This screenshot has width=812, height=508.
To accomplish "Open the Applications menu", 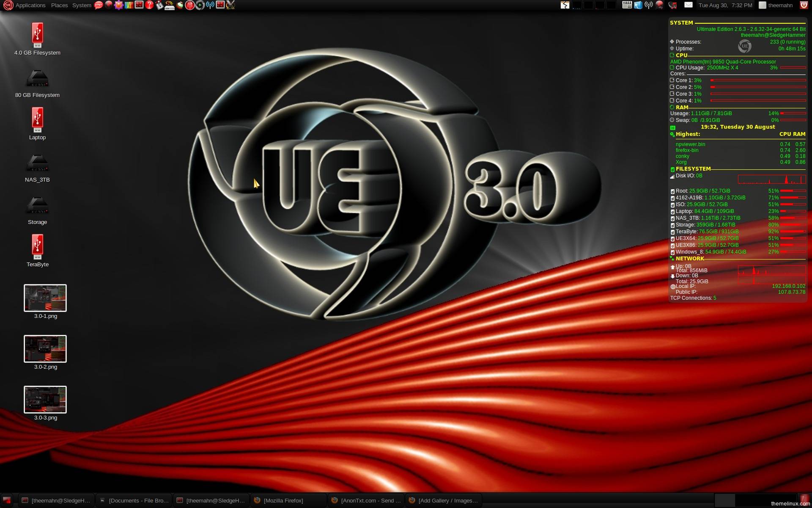I will point(30,5).
